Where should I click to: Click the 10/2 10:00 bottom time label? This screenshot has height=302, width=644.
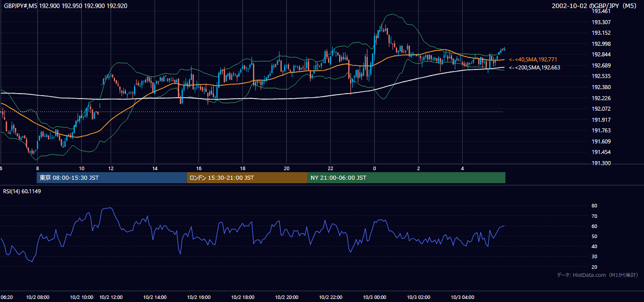82,297
